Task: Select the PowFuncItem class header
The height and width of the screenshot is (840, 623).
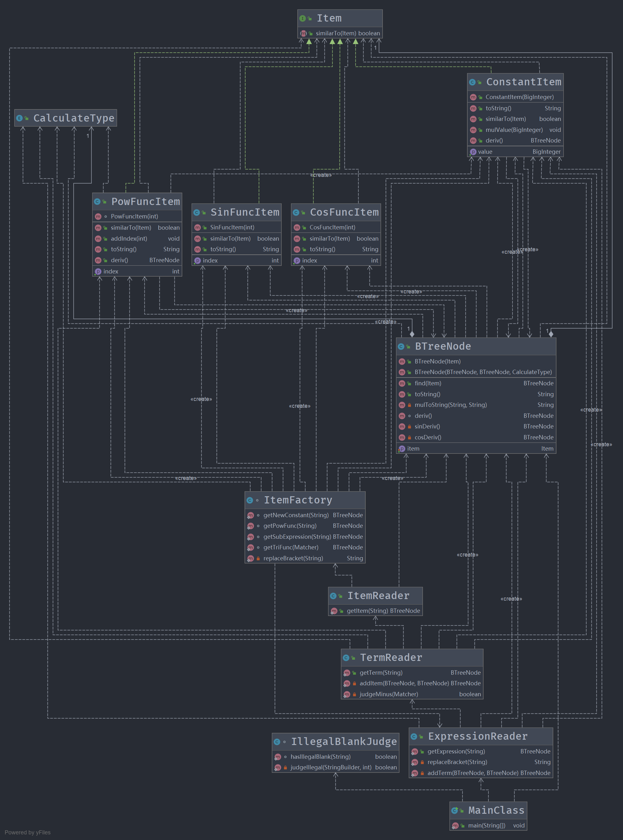Action: [x=145, y=202]
